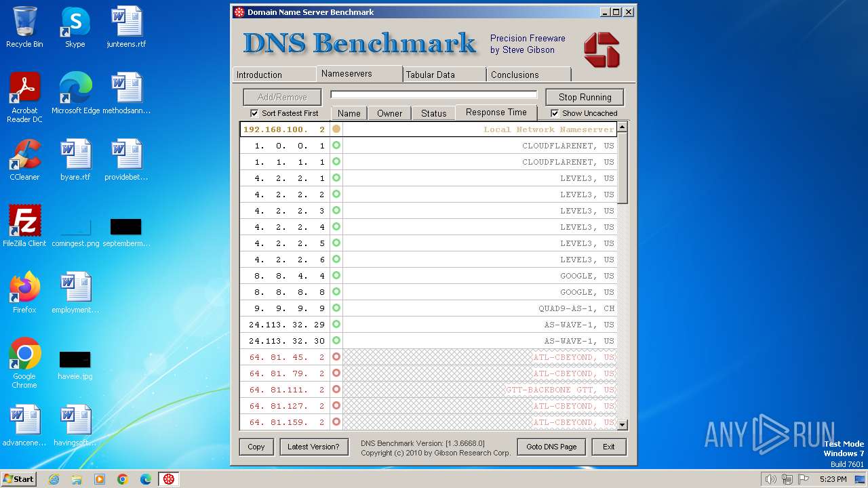Open CCleaner desktop shortcut

[x=24, y=160]
